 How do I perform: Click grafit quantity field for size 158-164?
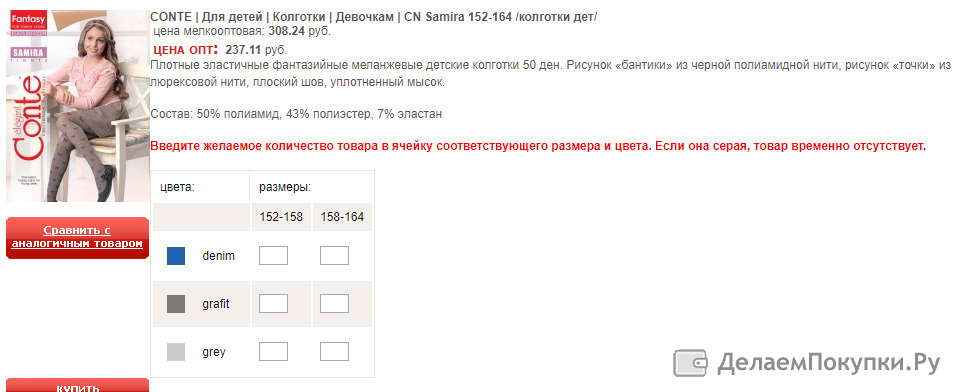(334, 304)
